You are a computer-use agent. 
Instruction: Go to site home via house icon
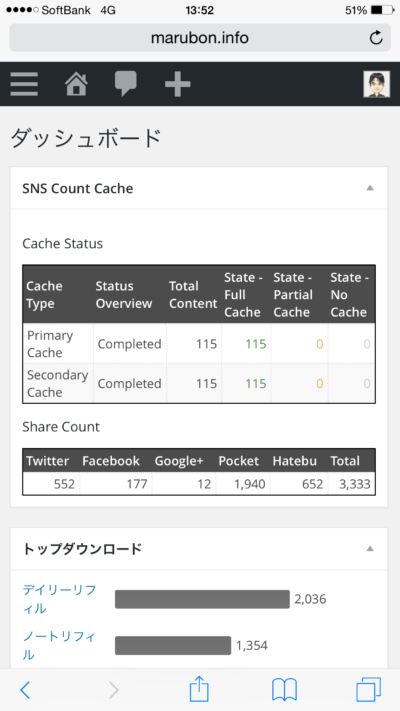(76, 84)
